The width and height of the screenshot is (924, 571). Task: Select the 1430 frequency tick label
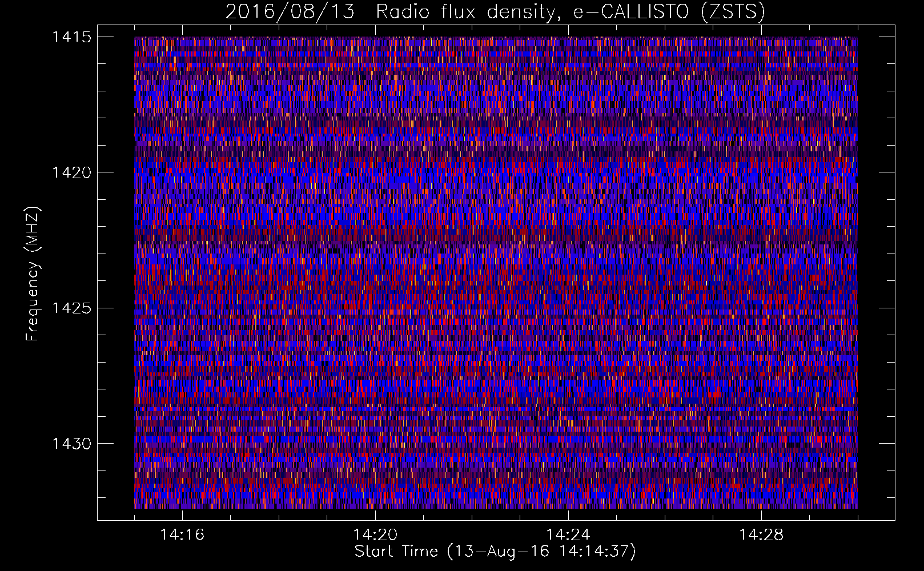71,444
